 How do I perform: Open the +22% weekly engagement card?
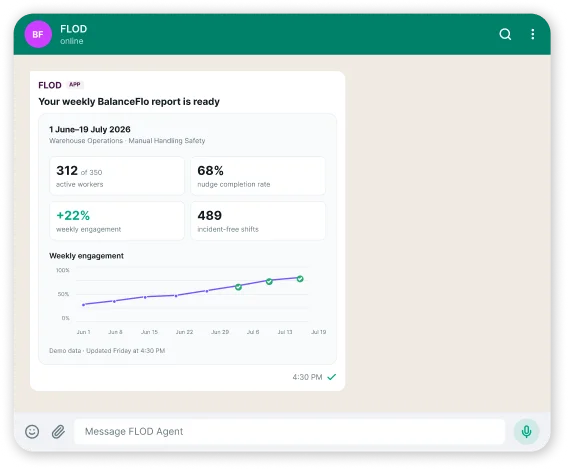(117, 221)
